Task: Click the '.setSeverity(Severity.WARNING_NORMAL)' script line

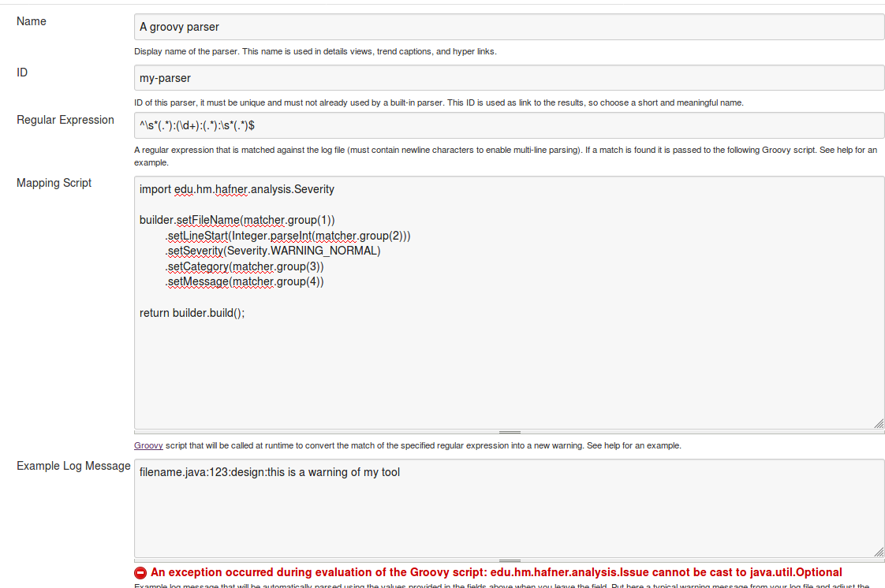Action: point(273,251)
